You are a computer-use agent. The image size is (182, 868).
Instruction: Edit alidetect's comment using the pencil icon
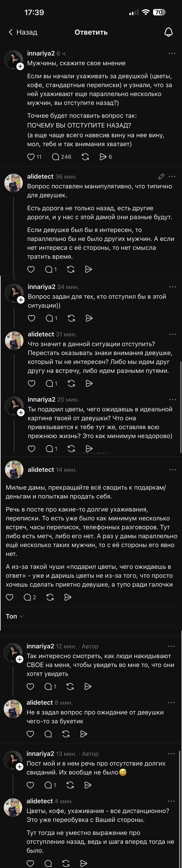click(161, 176)
